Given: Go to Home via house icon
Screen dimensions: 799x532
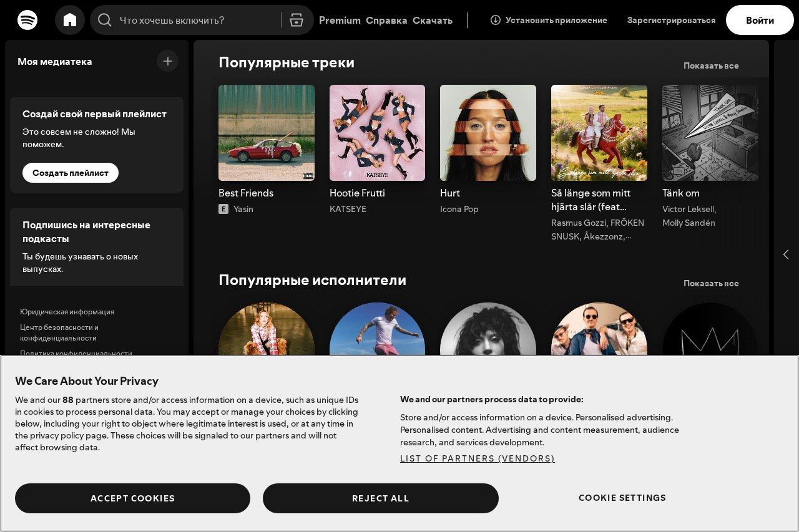Looking at the screenshot, I should point(70,20).
